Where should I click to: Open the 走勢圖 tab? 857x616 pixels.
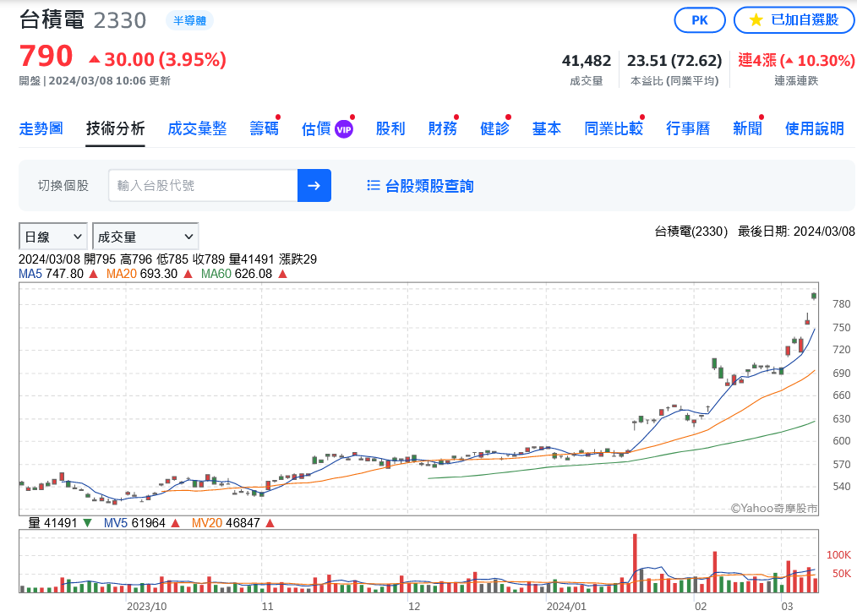pyautogui.click(x=41, y=129)
